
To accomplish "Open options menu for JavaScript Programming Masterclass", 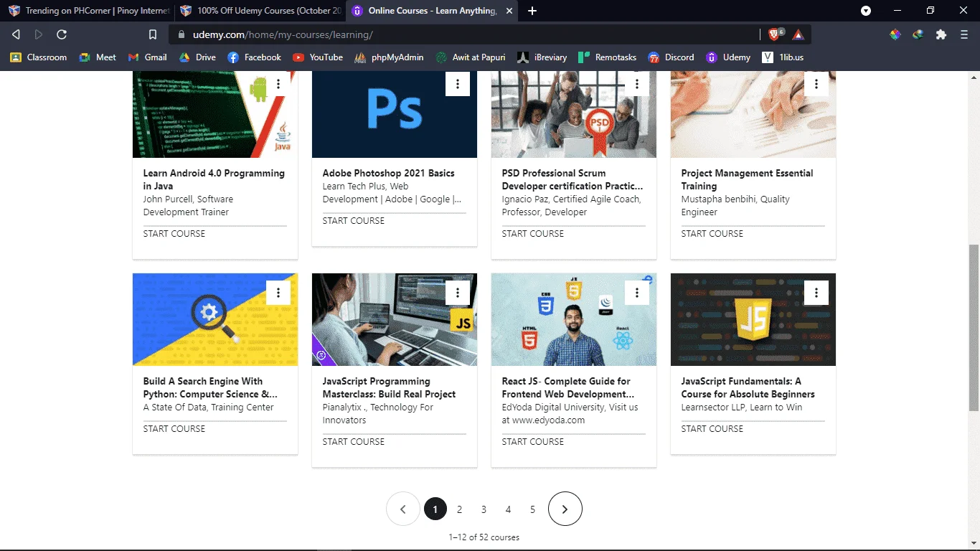I will [458, 292].
